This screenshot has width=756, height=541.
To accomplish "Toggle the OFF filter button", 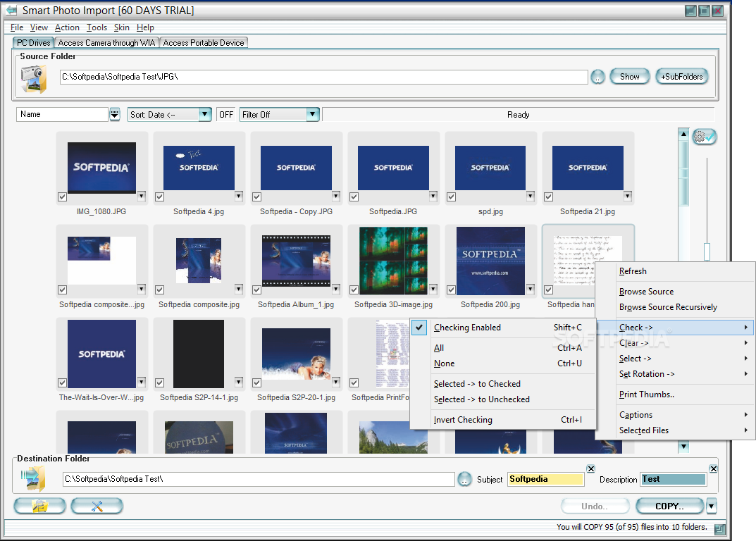I will click(226, 115).
